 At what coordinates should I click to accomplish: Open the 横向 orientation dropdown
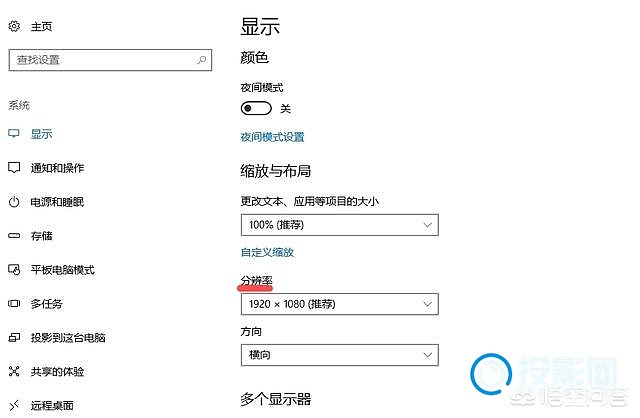point(340,355)
